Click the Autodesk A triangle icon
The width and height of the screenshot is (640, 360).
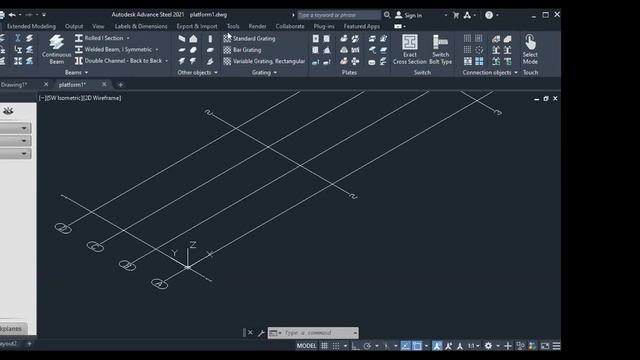(x=467, y=15)
